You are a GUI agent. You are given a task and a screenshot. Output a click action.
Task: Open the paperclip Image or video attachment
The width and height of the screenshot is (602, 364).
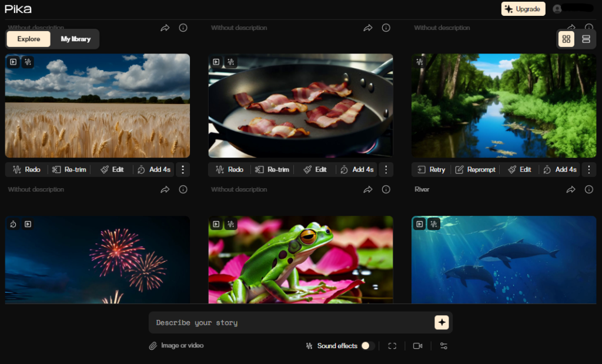(x=176, y=346)
